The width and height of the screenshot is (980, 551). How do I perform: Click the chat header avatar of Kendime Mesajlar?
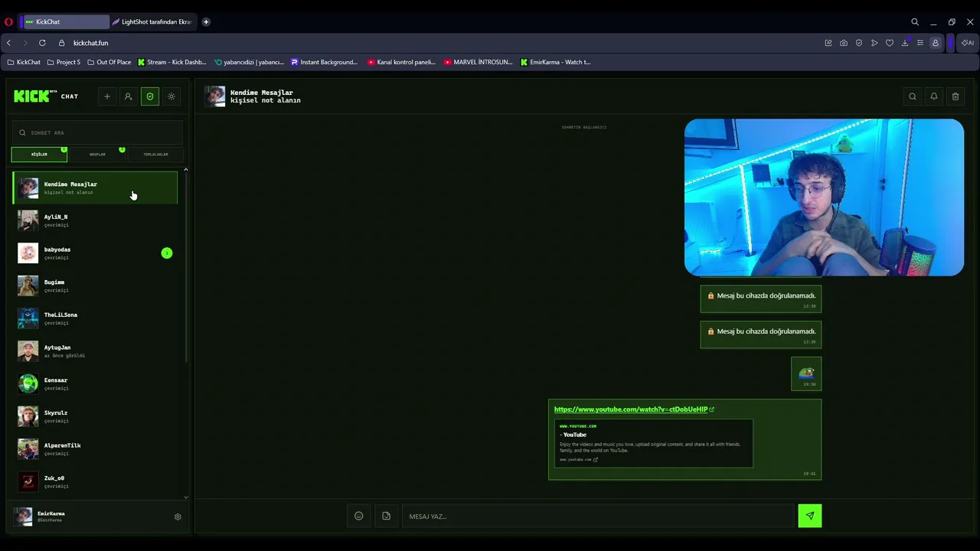point(215,96)
